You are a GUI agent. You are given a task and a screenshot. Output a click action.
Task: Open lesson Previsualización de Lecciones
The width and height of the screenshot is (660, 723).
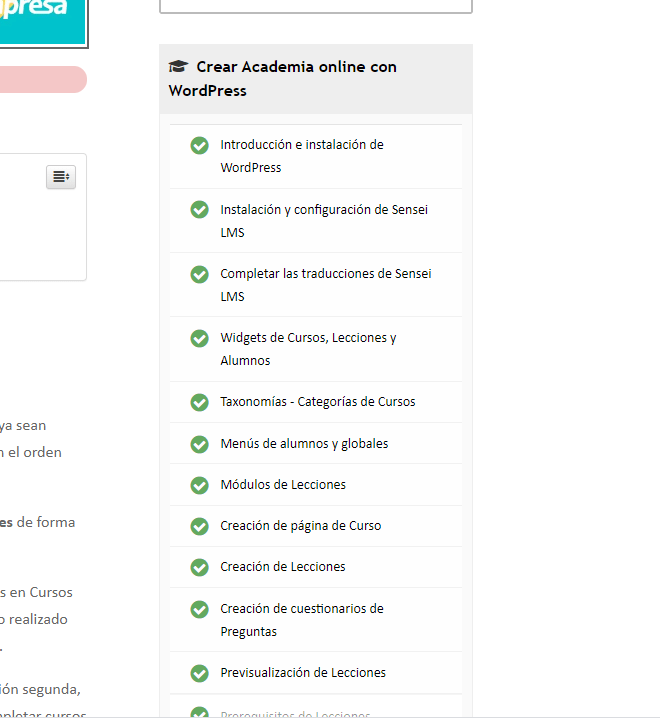coord(303,673)
